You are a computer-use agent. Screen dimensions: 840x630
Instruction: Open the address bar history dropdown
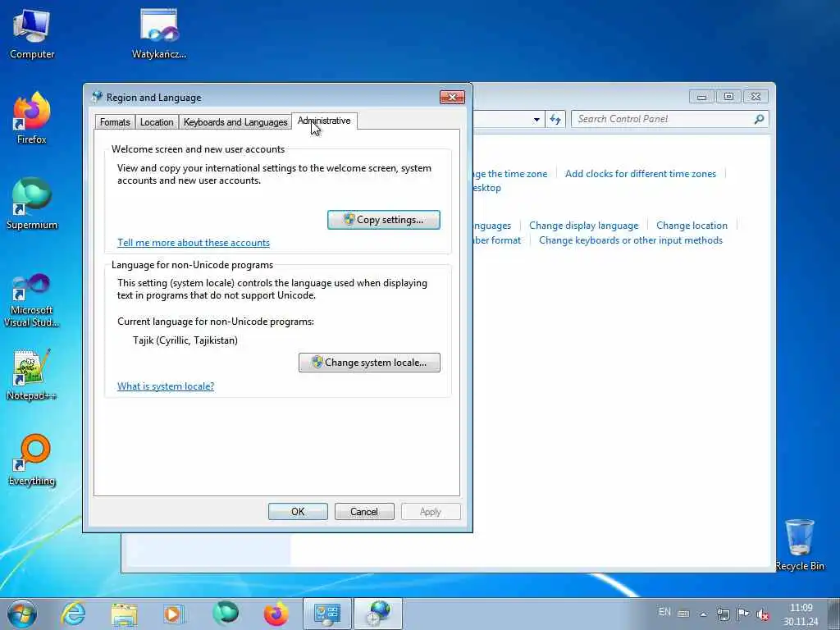coord(536,120)
